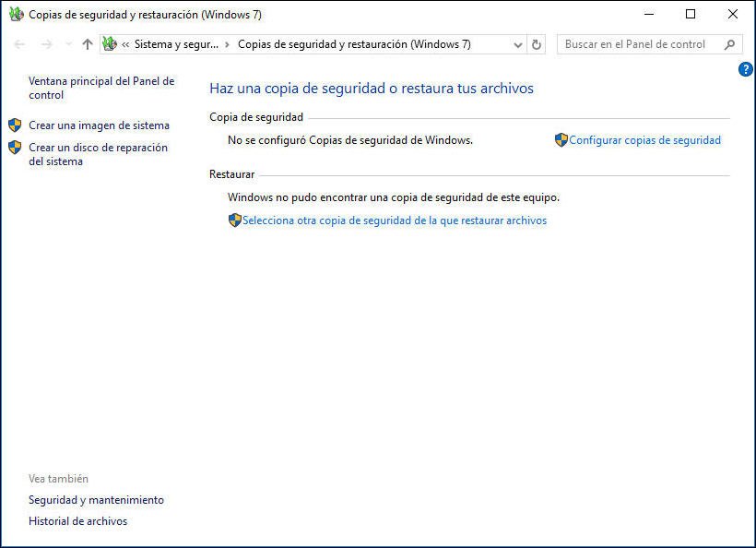Image resolution: width=756 pixels, height=548 pixels.
Task: Expand the address bar history dropdown
Action: 518,45
